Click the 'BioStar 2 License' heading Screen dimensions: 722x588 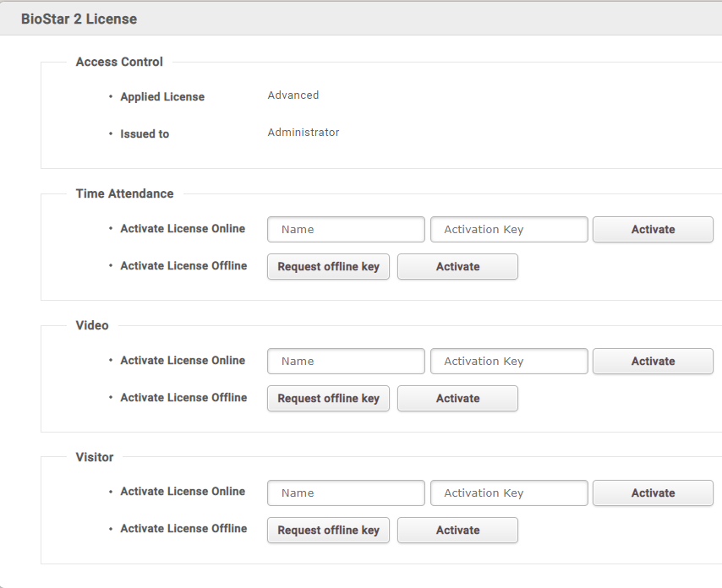pyautogui.click(x=79, y=19)
